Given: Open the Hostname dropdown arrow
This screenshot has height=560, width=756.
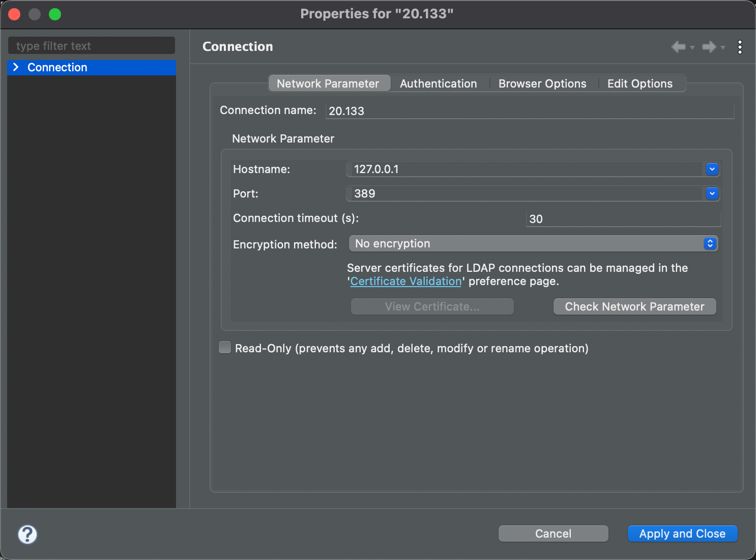Looking at the screenshot, I should click(712, 169).
